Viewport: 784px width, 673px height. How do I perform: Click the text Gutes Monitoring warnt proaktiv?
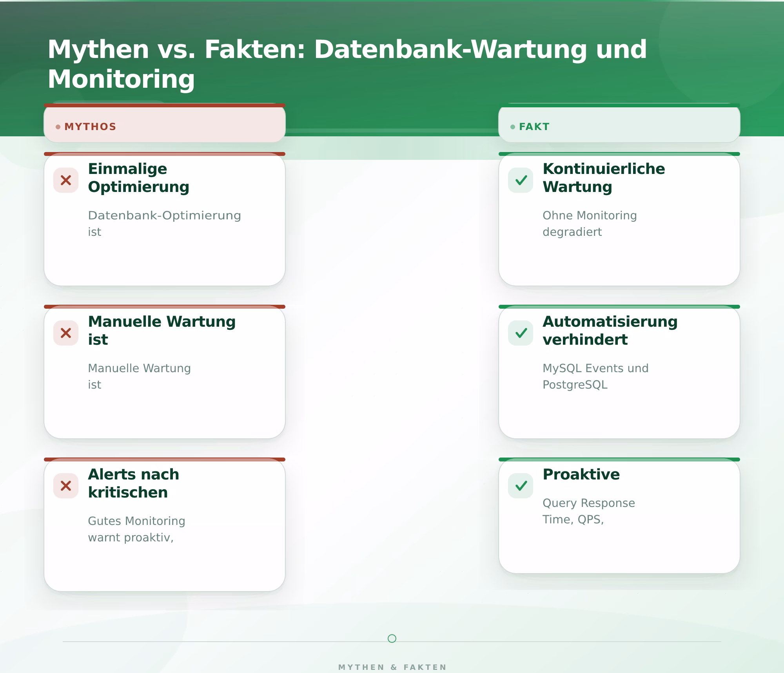point(136,529)
